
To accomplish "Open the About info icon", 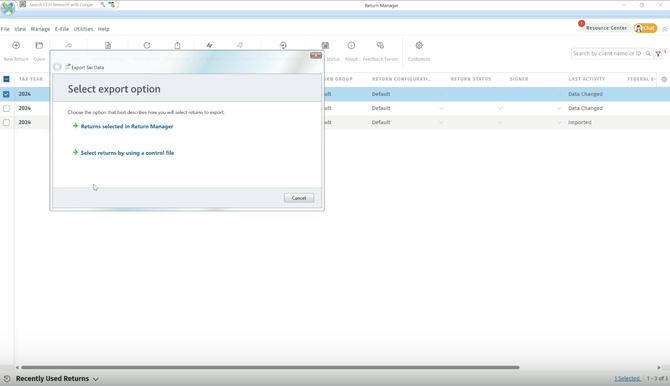I will (351, 45).
